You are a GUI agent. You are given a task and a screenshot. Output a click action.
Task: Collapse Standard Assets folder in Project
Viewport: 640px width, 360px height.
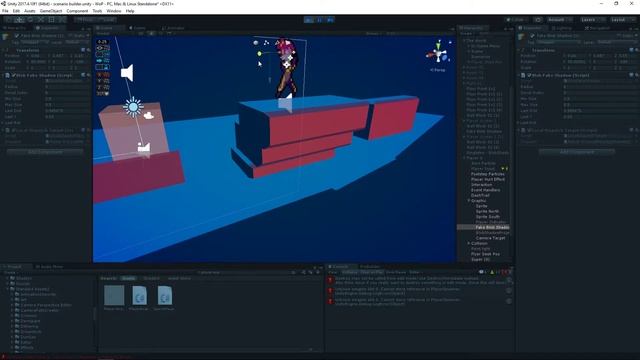7,289
